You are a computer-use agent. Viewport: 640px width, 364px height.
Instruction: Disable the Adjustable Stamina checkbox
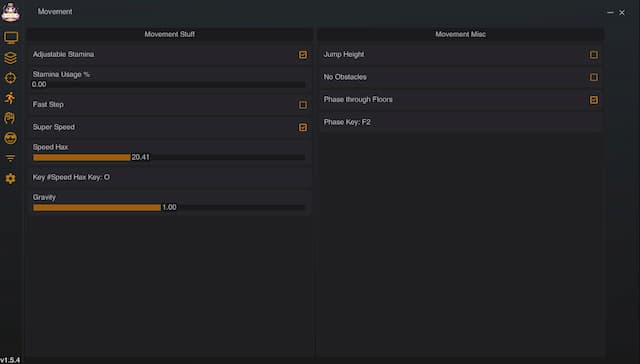(x=303, y=55)
